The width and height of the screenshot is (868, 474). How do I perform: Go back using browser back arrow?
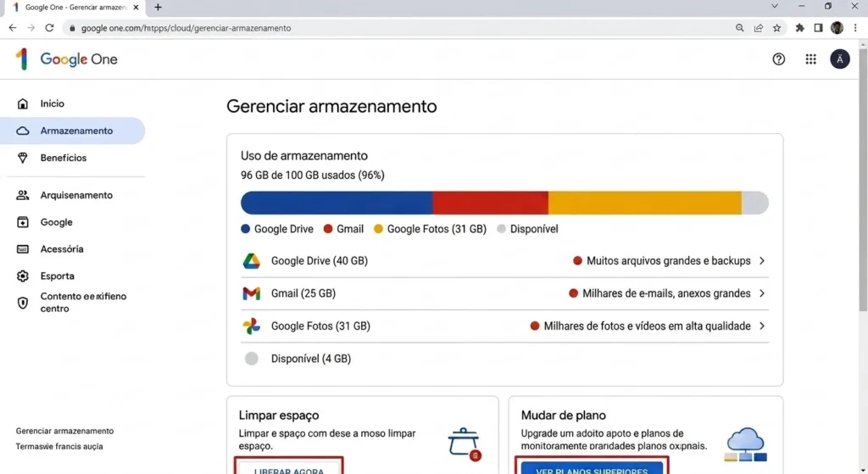tap(13, 28)
